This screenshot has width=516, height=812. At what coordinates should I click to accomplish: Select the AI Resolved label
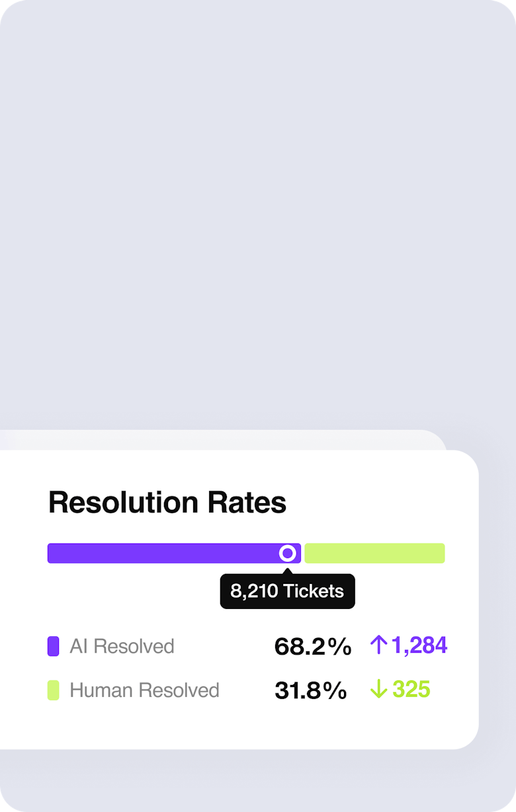[122, 646]
